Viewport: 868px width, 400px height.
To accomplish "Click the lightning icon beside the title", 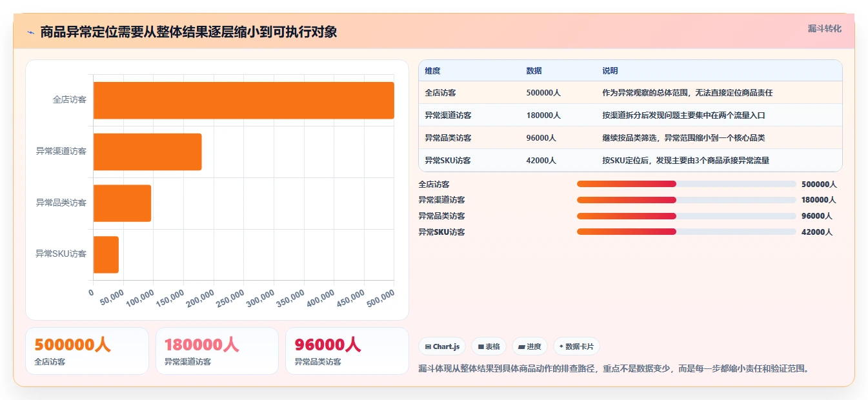I will 30,32.
